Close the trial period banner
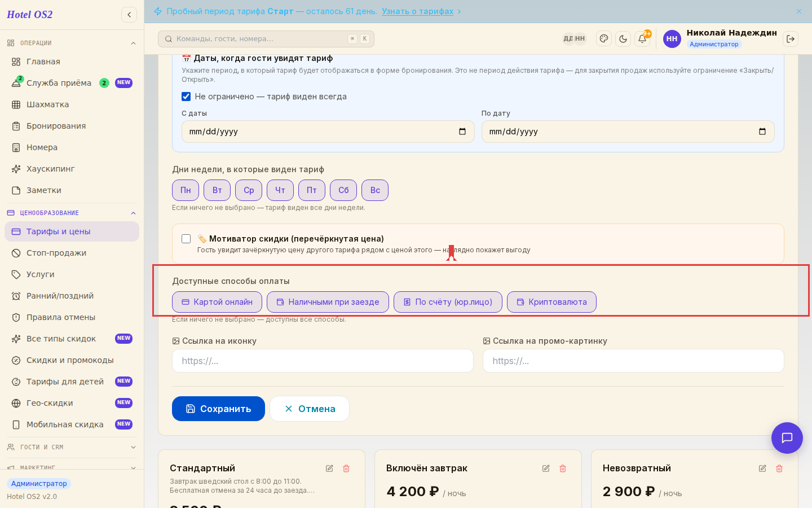812x508 pixels. (799, 11)
